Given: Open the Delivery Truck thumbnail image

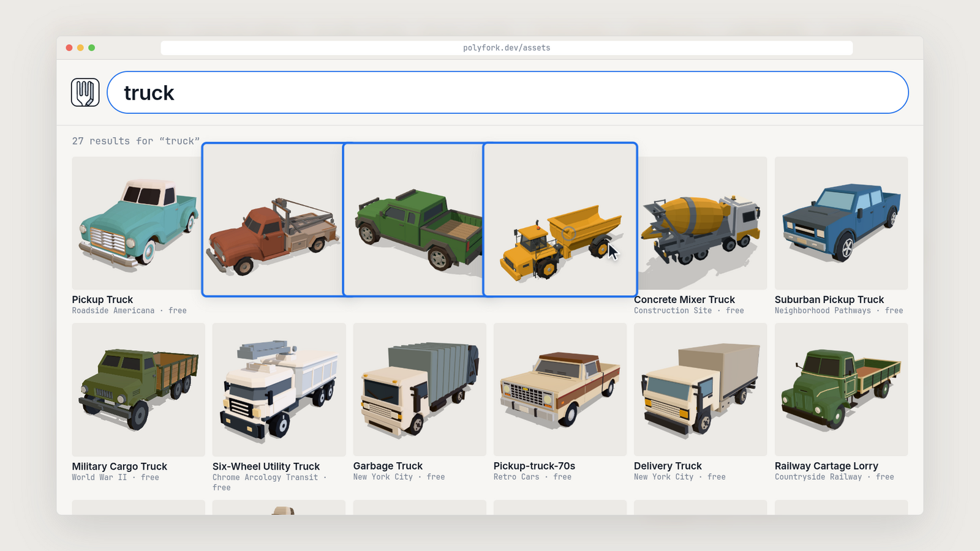Looking at the screenshot, I should 700,389.
